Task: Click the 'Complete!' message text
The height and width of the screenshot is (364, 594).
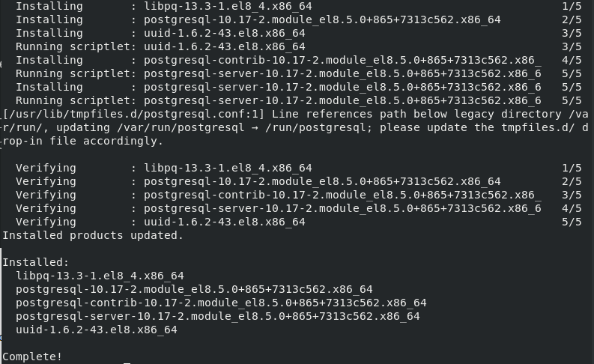Action: pyautogui.click(x=32, y=357)
